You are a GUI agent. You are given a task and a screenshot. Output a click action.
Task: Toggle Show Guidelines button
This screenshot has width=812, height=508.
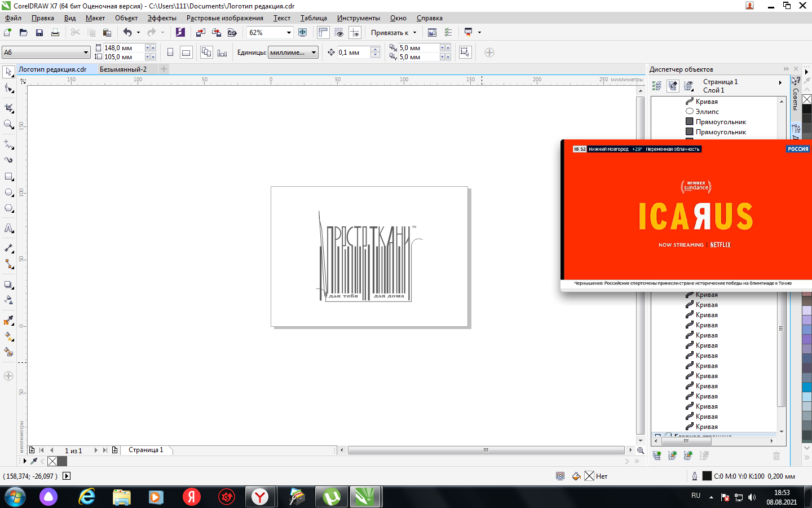[355, 32]
